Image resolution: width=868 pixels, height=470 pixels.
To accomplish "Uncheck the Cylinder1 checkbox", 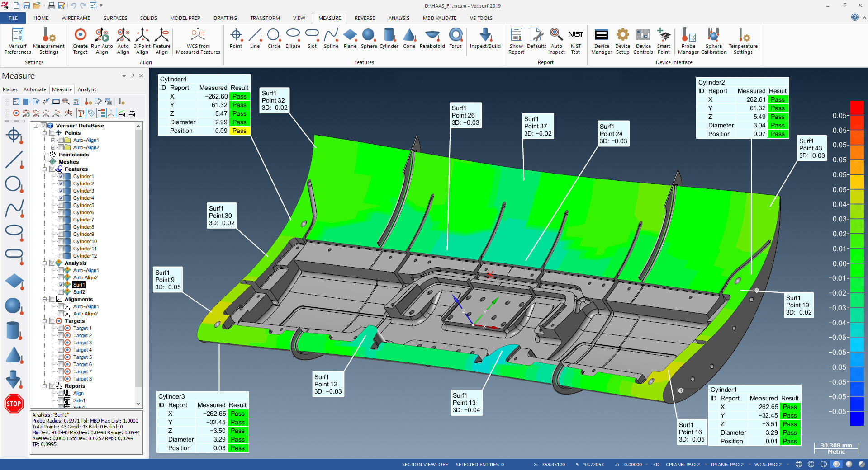I will pyautogui.click(x=61, y=176).
